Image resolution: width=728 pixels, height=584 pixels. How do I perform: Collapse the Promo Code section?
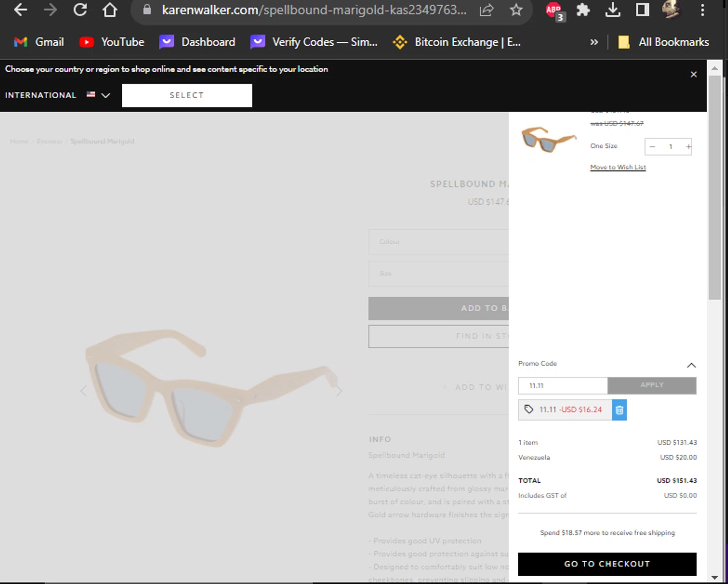[692, 365]
